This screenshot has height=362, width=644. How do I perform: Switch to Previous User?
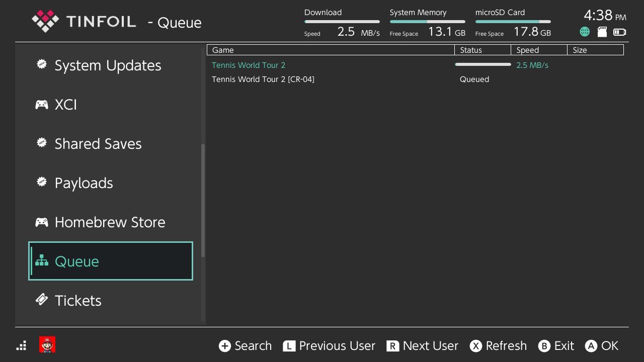point(337,346)
